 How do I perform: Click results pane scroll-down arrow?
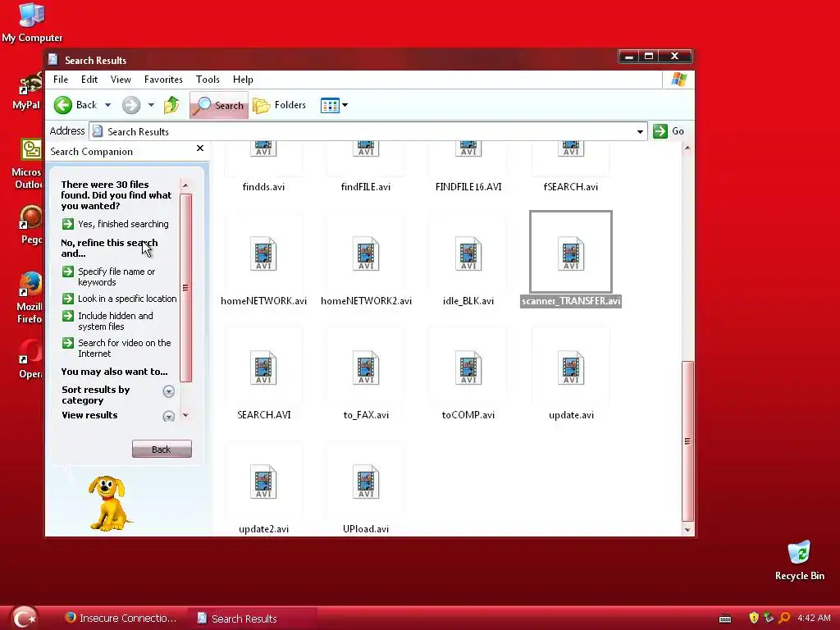tap(687, 530)
